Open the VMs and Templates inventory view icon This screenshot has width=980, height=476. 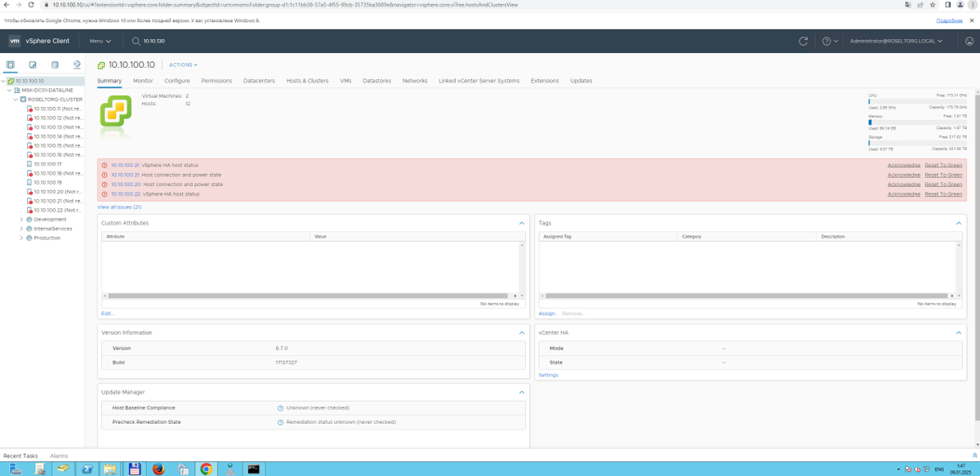coord(33,65)
